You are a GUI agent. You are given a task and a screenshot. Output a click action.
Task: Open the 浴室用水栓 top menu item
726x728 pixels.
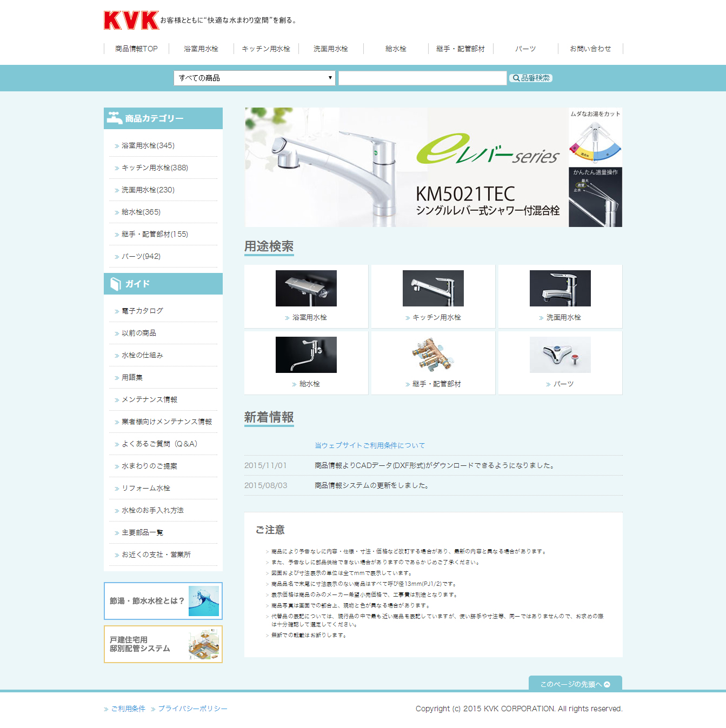coord(201,49)
